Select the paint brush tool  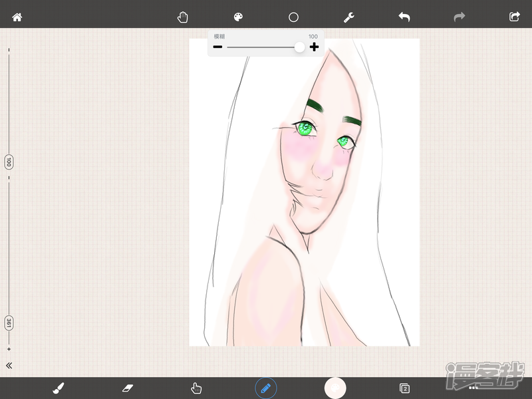click(59, 388)
